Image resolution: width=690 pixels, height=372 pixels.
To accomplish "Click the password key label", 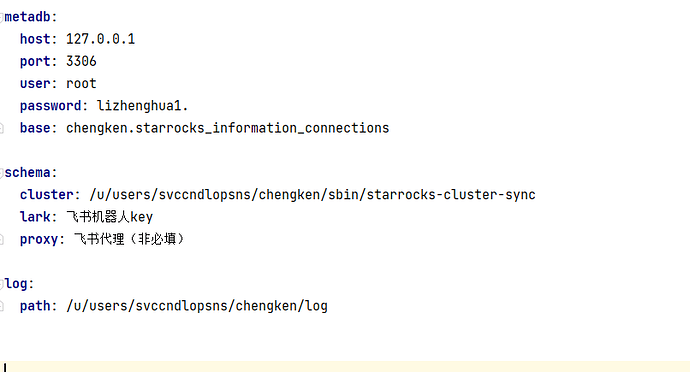I will coord(51,106).
